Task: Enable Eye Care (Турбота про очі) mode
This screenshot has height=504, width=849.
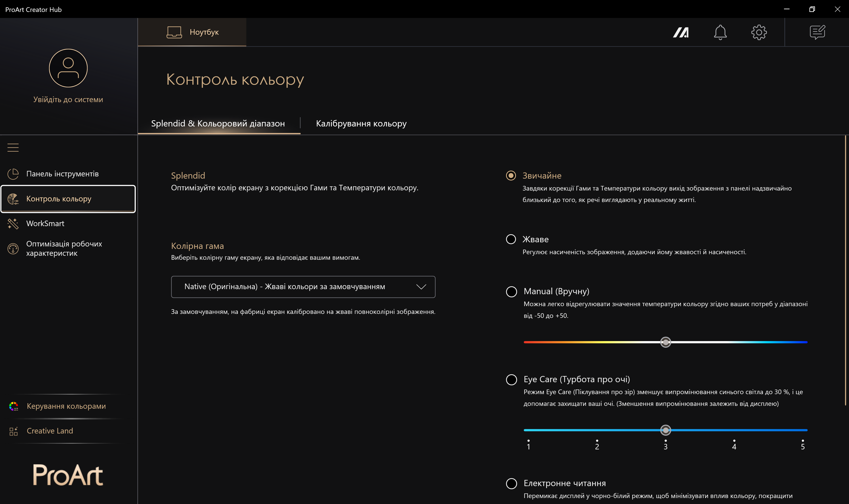Action: point(511,379)
